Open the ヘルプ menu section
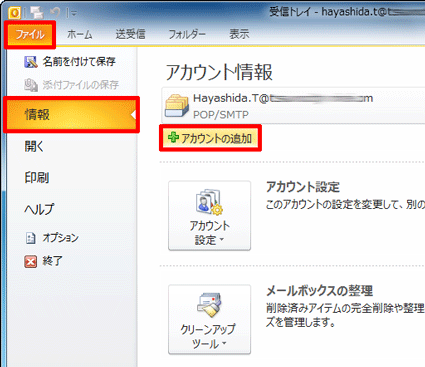Image resolution: width=425 pixels, height=367 pixels. pos(39,209)
